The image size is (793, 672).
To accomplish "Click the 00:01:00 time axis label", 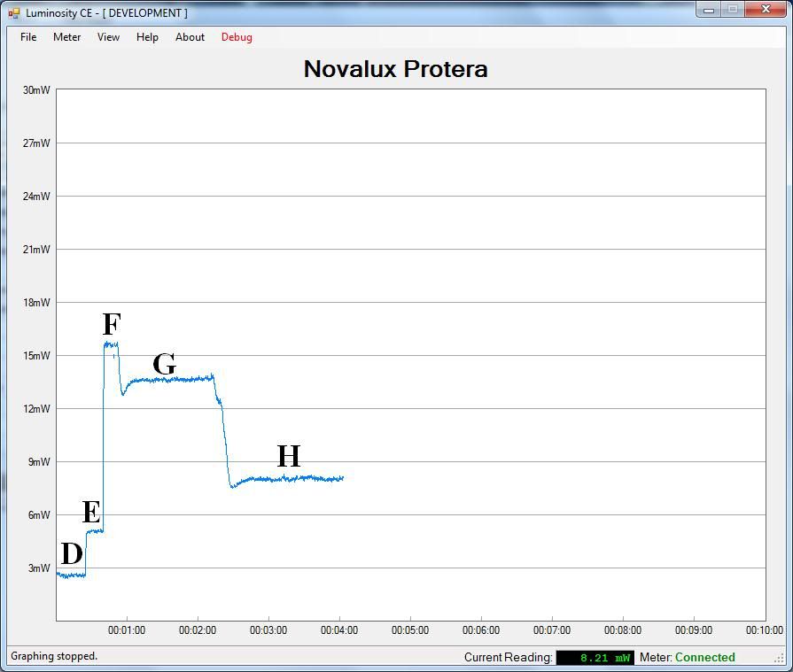I will (x=127, y=630).
